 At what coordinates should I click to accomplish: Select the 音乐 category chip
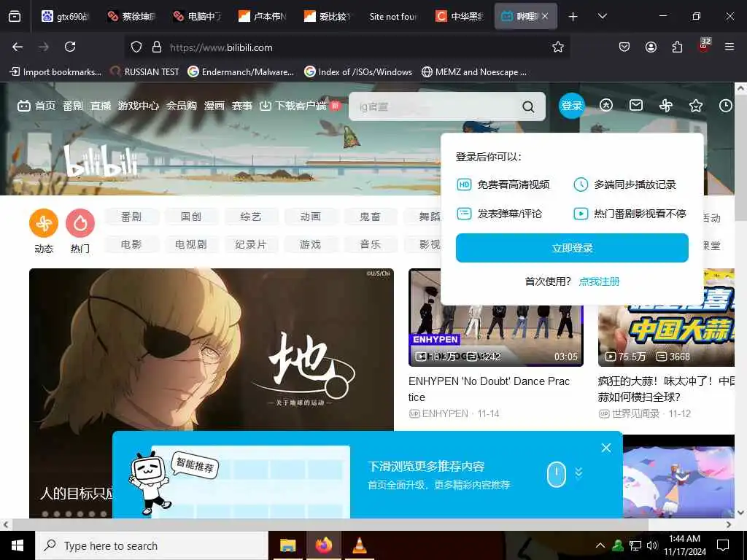(370, 244)
